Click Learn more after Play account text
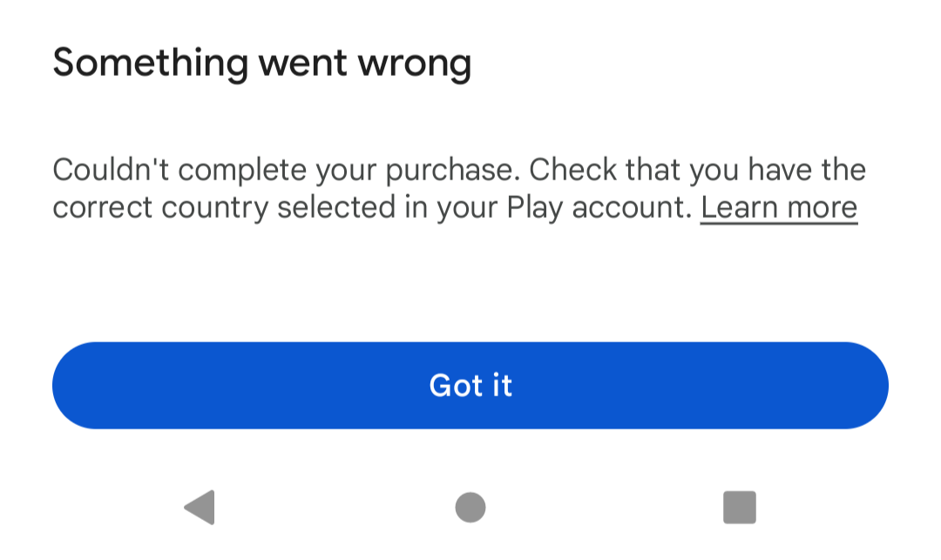Screen dimensions: 941x560 [x=779, y=207]
